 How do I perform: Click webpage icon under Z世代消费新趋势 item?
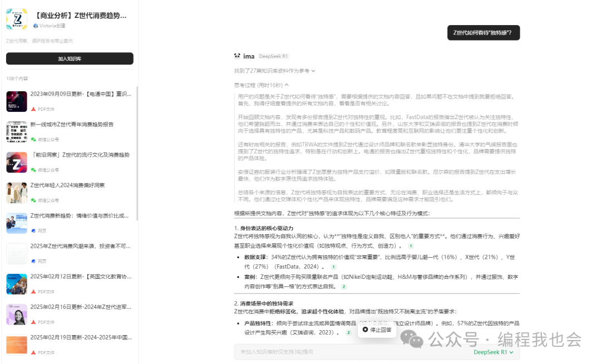(x=33, y=230)
